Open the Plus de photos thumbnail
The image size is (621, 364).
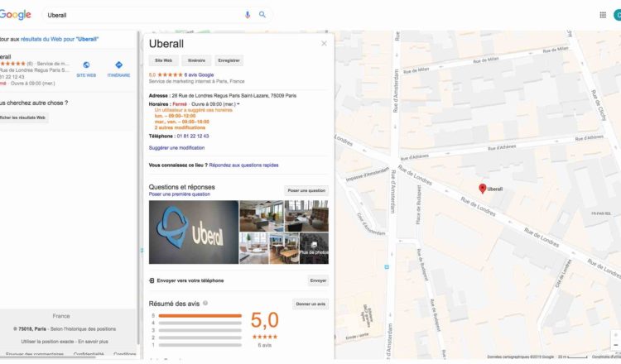(314, 248)
